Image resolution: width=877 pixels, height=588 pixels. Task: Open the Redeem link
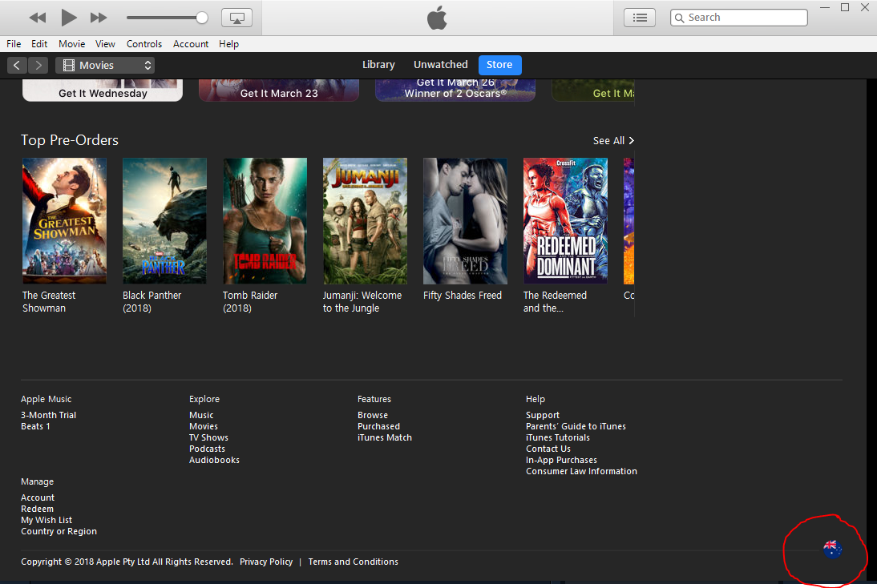[x=38, y=509]
